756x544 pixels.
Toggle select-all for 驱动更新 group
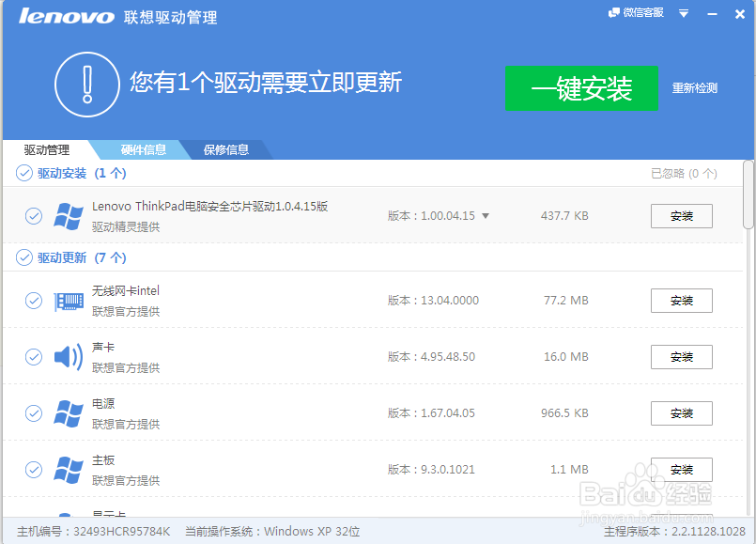[24, 257]
